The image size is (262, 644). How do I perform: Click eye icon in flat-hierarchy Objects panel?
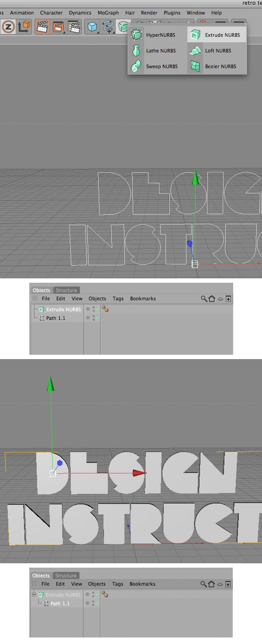(221, 299)
